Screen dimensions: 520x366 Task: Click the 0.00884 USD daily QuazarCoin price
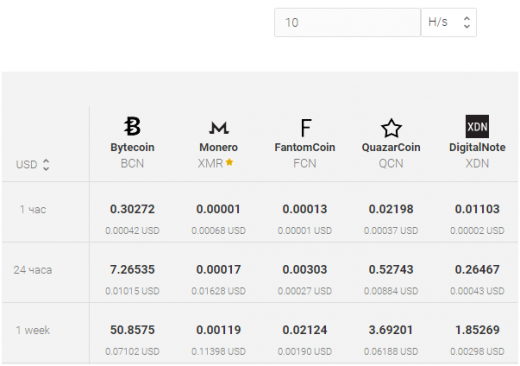coord(391,291)
